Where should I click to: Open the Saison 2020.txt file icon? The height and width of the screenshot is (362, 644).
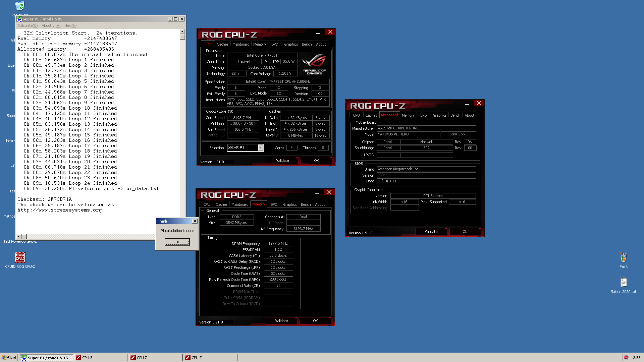pyautogui.click(x=623, y=285)
